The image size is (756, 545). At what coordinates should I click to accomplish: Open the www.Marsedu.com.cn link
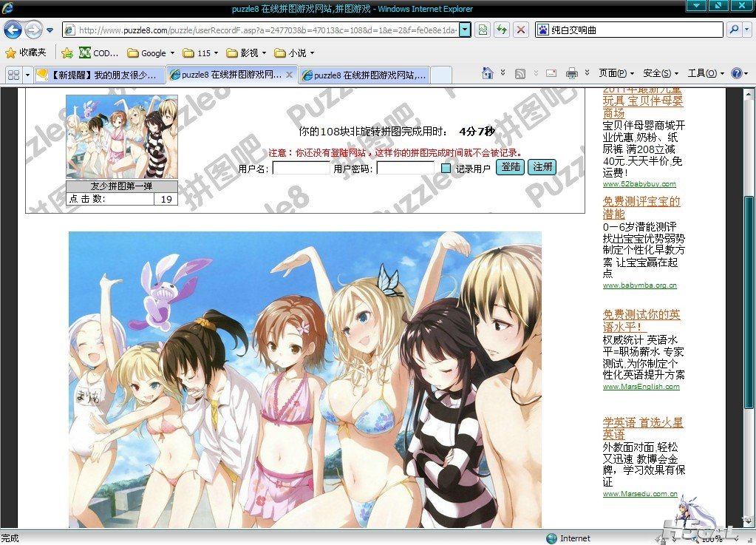tap(640, 494)
